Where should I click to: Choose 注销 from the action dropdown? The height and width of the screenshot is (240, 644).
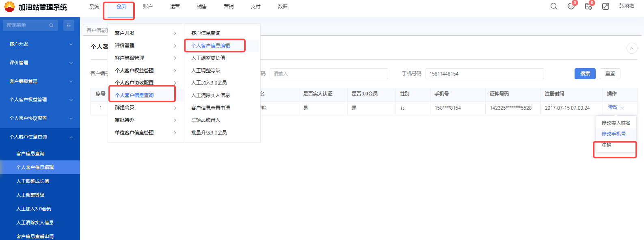[606, 145]
